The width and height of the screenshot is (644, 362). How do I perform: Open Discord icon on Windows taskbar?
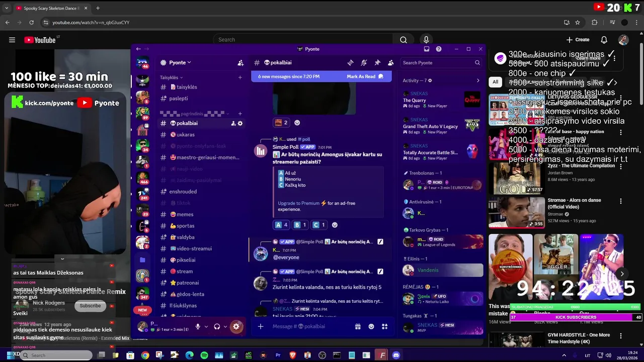coord(396,355)
